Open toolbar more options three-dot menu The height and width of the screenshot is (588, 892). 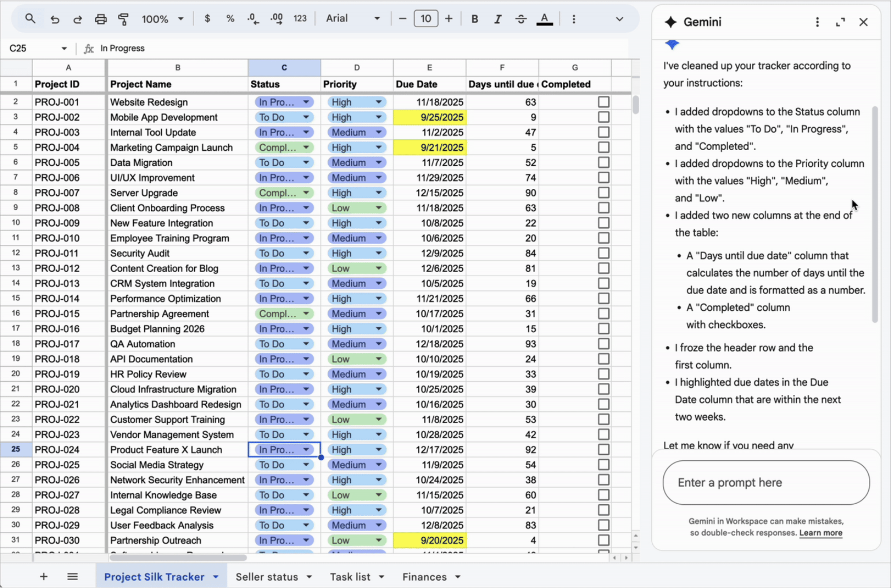coord(574,19)
